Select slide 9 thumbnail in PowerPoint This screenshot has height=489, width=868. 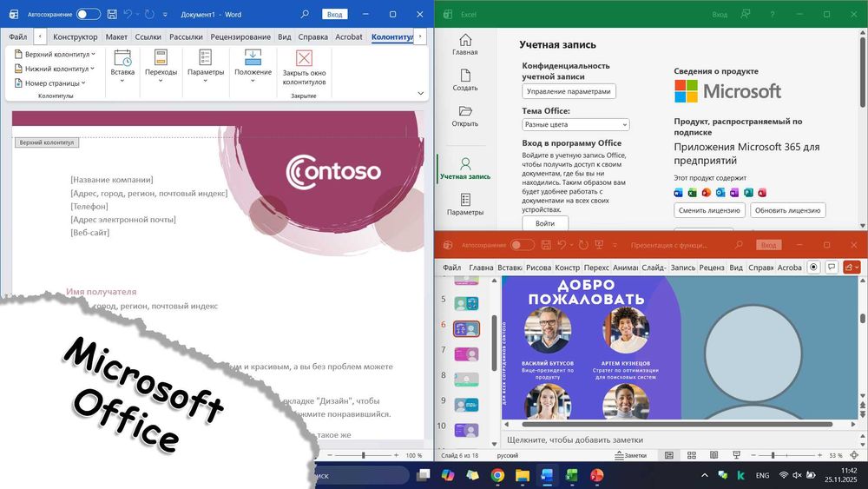[x=466, y=405]
